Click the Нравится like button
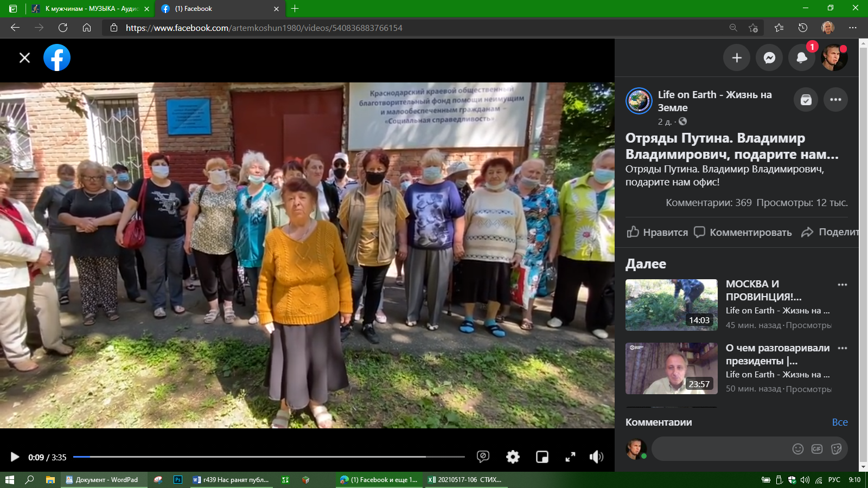Screen dimensions: 868x488 tap(658, 232)
